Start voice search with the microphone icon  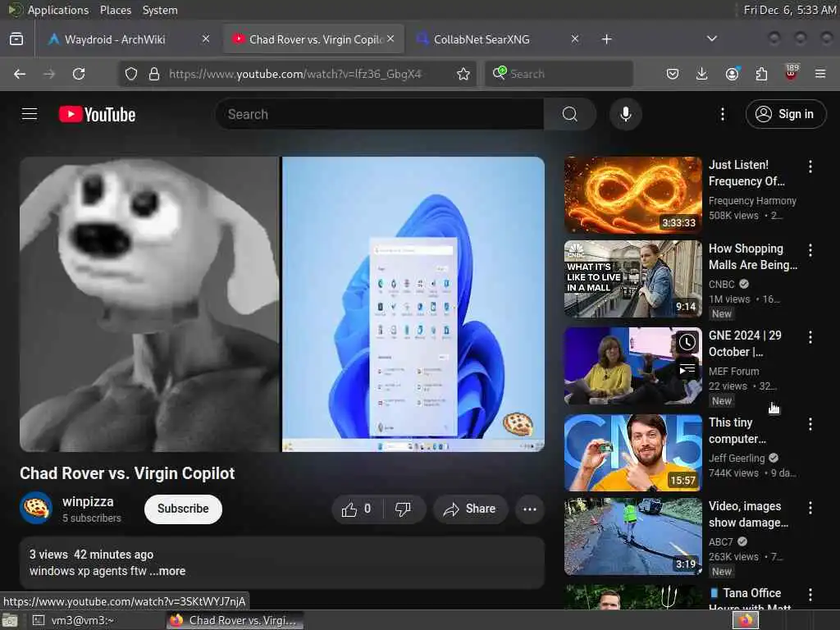point(625,114)
